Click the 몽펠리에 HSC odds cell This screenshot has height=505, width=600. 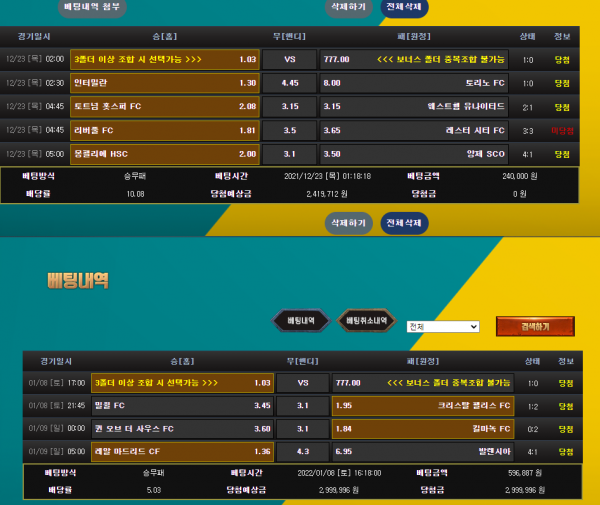coord(164,154)
